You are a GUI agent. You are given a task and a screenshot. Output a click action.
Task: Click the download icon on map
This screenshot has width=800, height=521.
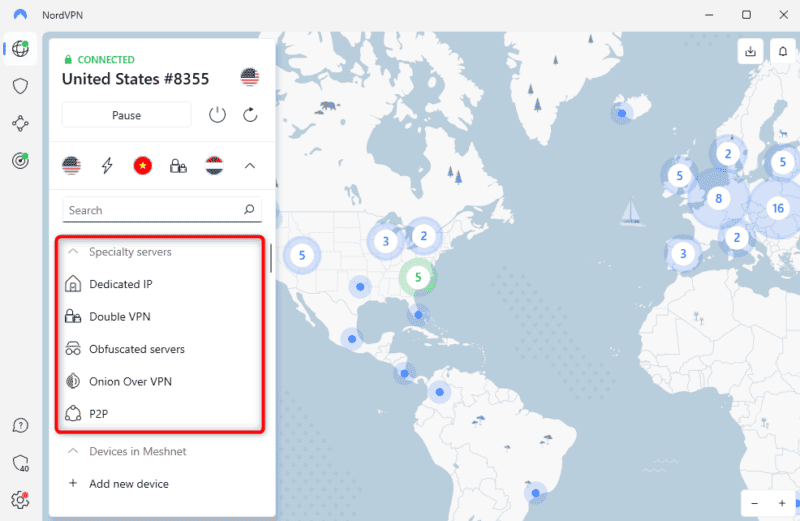tap(751, 51)
